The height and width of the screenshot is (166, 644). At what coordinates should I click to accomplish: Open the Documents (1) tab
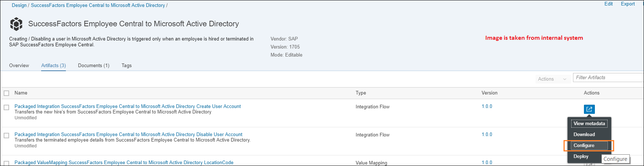(94, 66)
